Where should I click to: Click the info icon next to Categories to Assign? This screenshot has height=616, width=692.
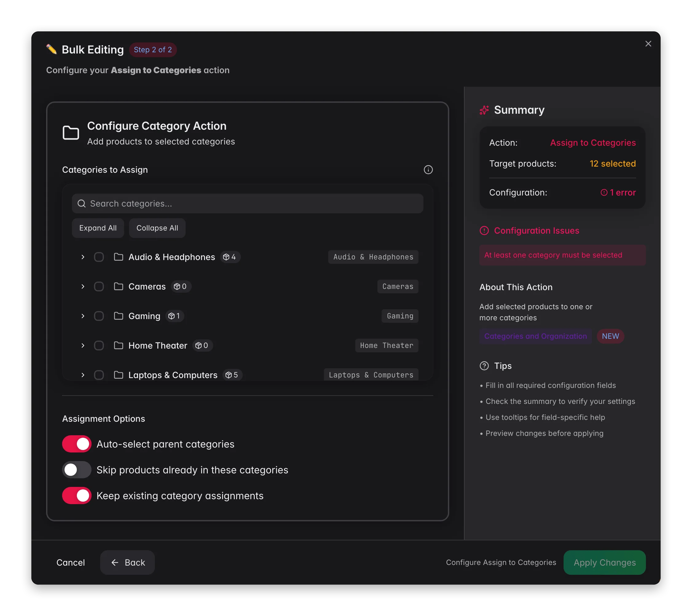coord(428,170)
